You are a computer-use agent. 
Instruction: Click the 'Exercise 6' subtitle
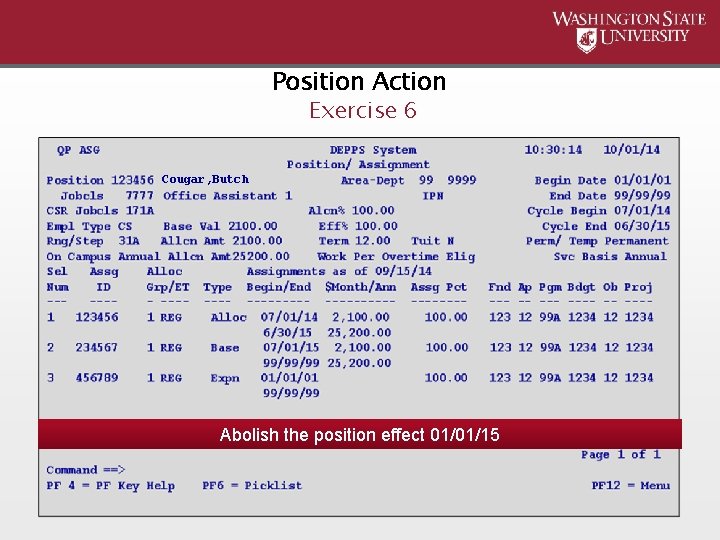coord(363,110)
